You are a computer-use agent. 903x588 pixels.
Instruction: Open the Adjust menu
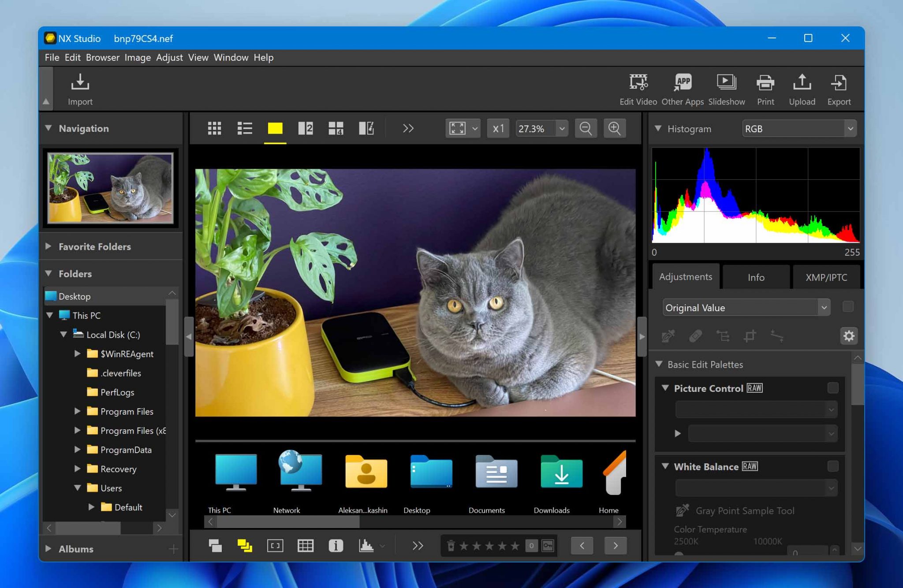(169, 57)
